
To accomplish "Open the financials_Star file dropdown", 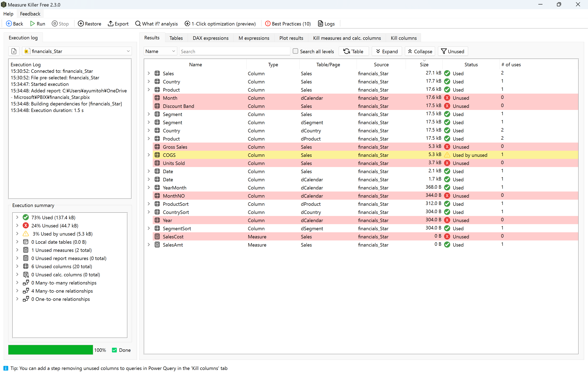I will coord(128,51).
